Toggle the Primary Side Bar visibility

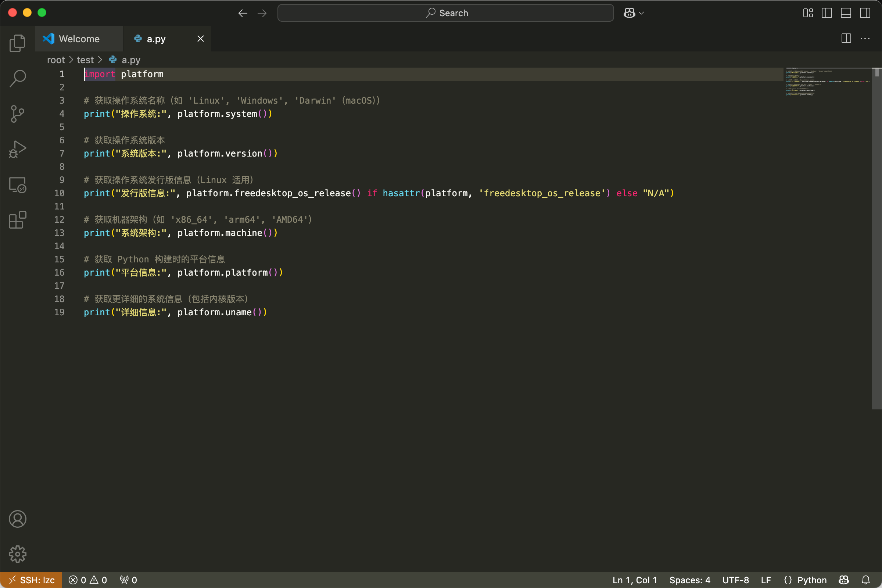coord(827,13)
